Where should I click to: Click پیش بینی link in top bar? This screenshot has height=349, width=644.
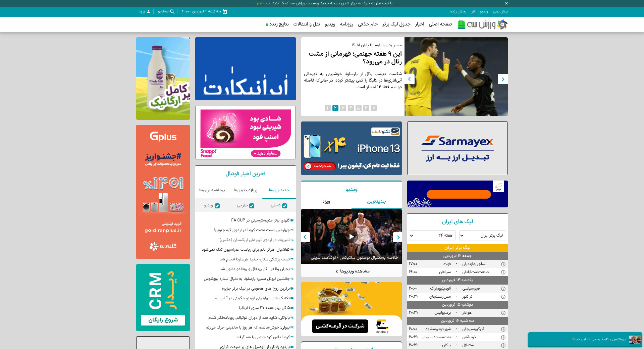pos(500,11)
